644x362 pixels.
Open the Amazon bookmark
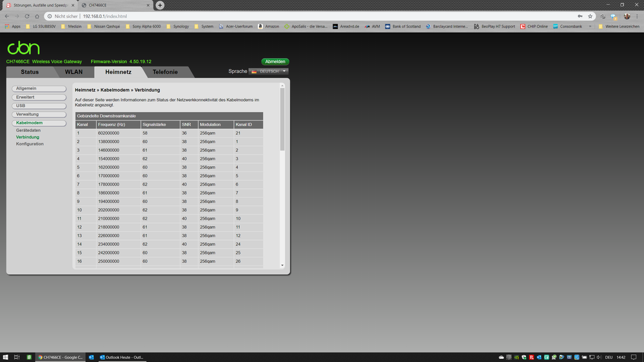tap(268, 26)
